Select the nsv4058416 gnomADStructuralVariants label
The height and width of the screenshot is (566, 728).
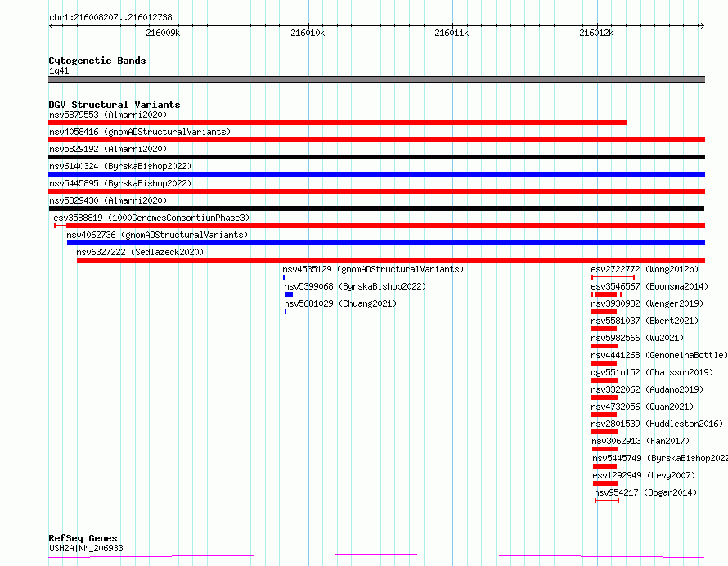(140, 132)
